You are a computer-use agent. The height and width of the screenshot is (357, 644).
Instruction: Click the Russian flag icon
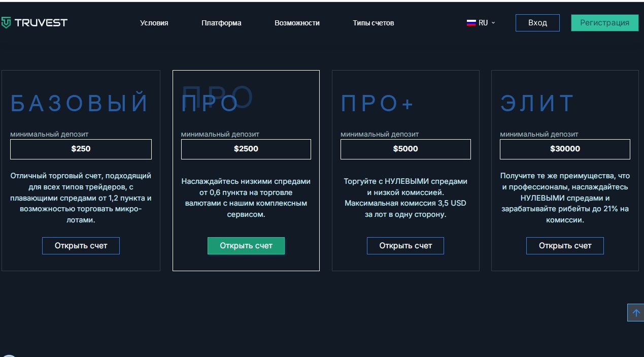[x=471, y=23]
